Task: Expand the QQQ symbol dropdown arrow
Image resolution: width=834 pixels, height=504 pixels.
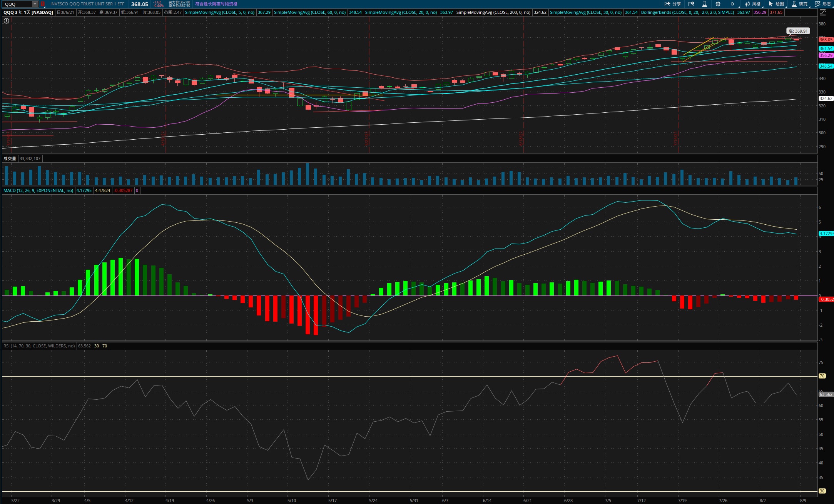Action: [35, 4]
